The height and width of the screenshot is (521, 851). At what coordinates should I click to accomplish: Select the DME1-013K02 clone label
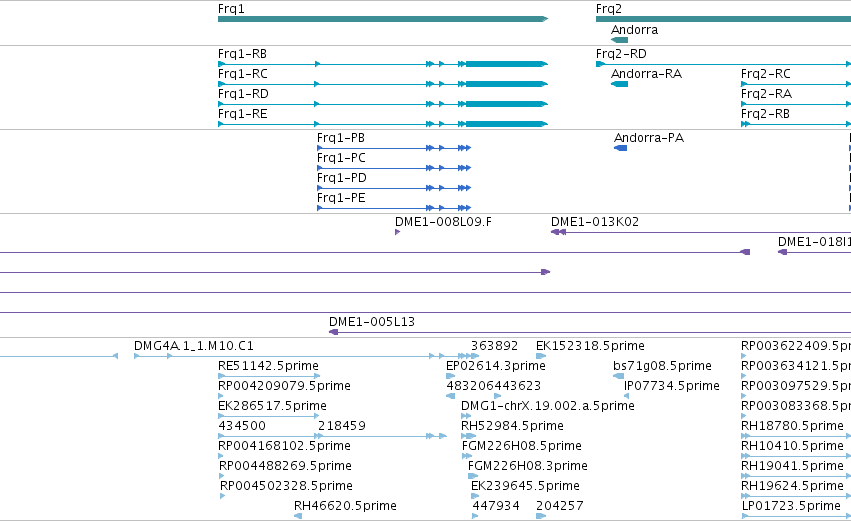(x=594, y=222)
